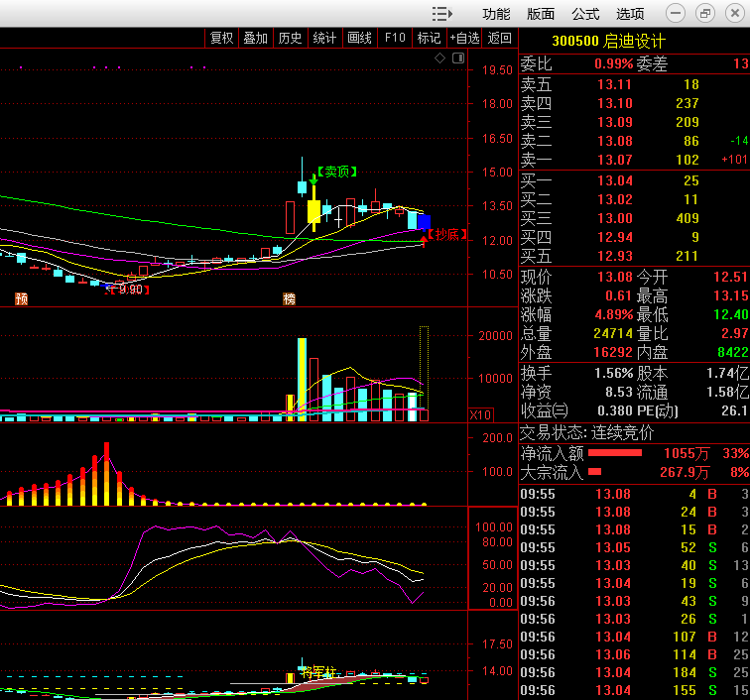Click the tallest yellow volume bar
This screenshot has width=750, height=700.
(302, 380)
